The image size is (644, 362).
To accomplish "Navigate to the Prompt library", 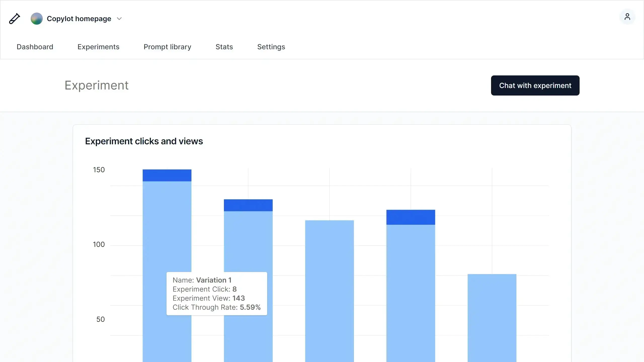I will 167,47.
